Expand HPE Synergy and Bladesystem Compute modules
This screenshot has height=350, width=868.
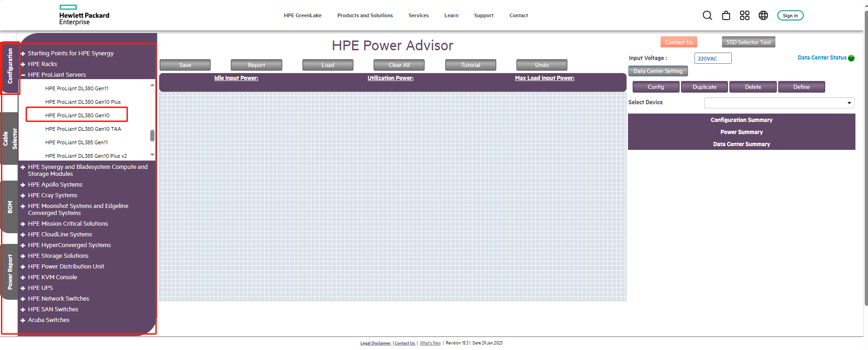(x=23, y=167)
